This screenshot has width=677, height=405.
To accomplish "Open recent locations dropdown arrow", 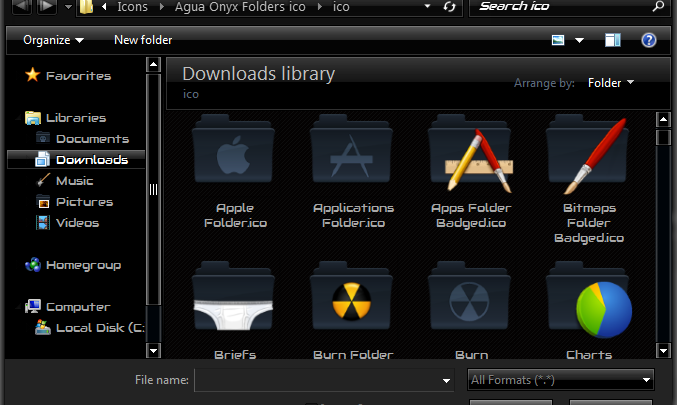I will pos(68,7).
